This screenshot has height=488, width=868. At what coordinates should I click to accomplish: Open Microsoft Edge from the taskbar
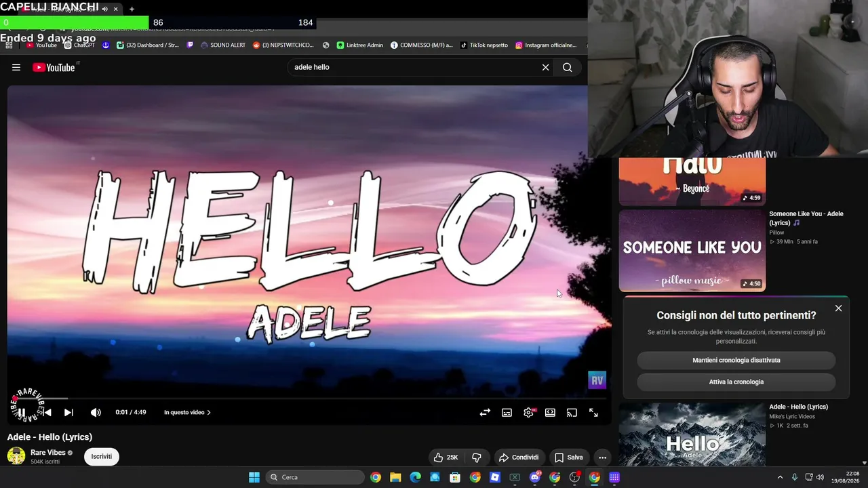coord(415,477)
